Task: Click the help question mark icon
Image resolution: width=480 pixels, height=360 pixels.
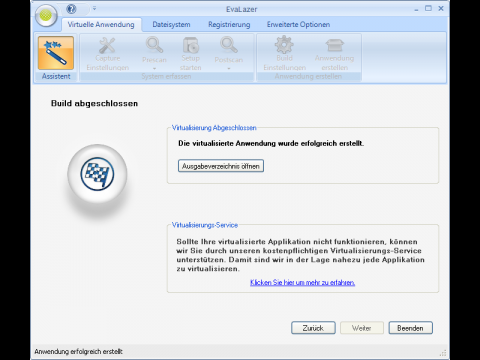Action: tap(71, 9)
